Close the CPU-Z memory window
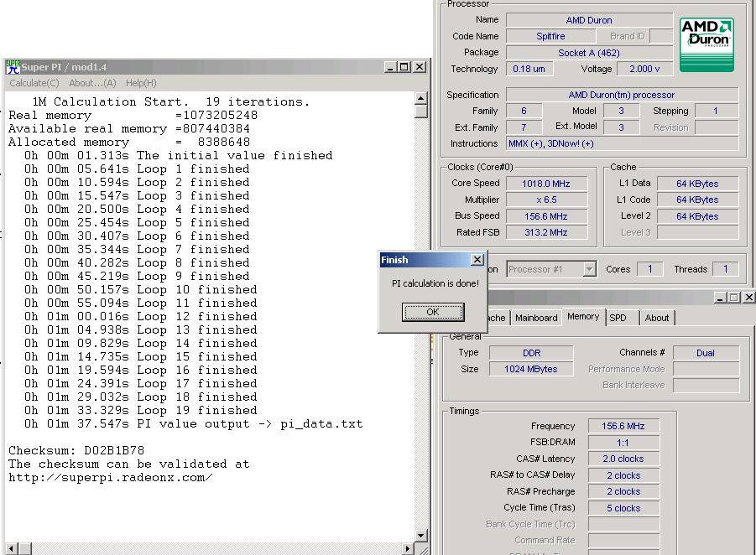This screenshot has width=756, height=555. click(x=748, y=298)
